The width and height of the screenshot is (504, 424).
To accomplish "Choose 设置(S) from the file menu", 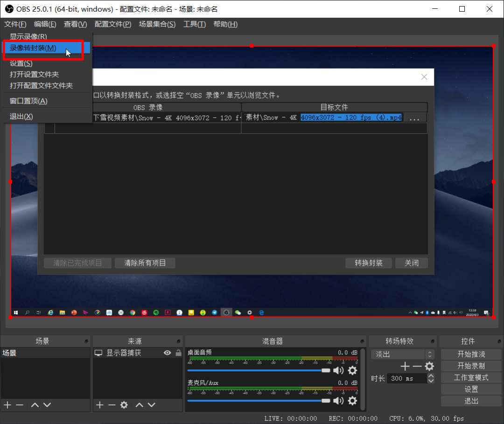I will 47,63.
